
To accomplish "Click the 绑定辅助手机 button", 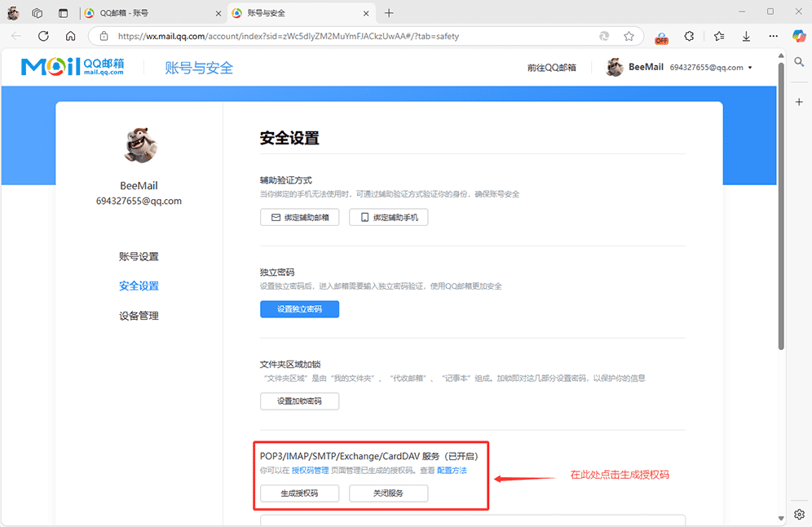I will (388, 217).
